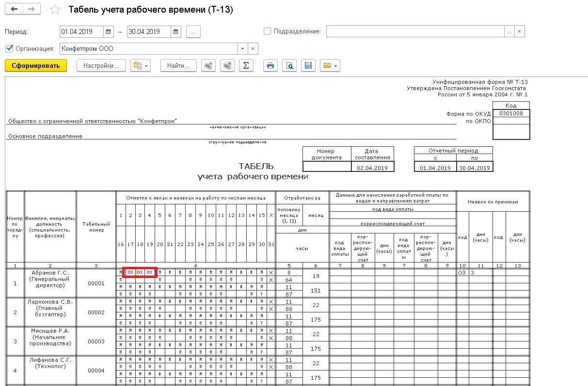Select personnel number 00001 cell
588x386 pixels.
96,283
